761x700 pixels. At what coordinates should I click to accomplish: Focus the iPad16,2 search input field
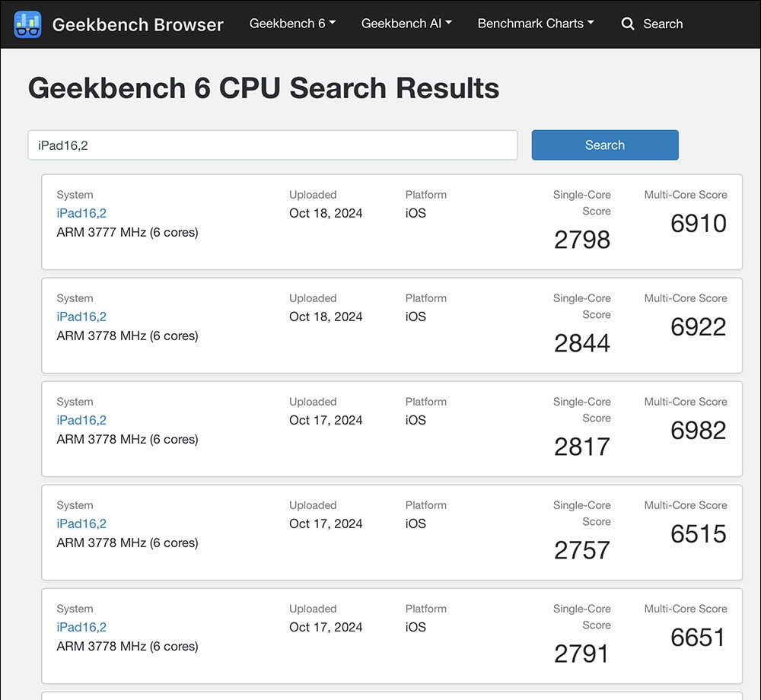[x=272, y=145]
